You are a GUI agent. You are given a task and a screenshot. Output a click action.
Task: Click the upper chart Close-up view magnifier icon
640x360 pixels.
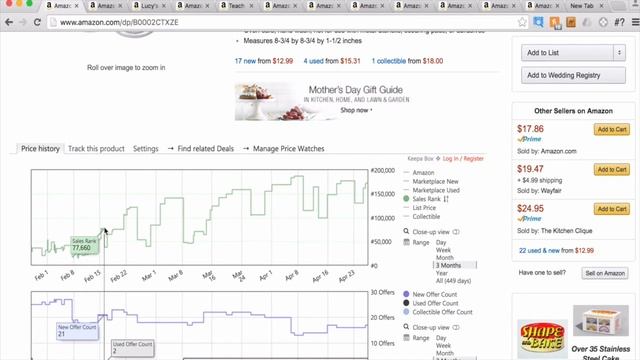tap(406, 231)
